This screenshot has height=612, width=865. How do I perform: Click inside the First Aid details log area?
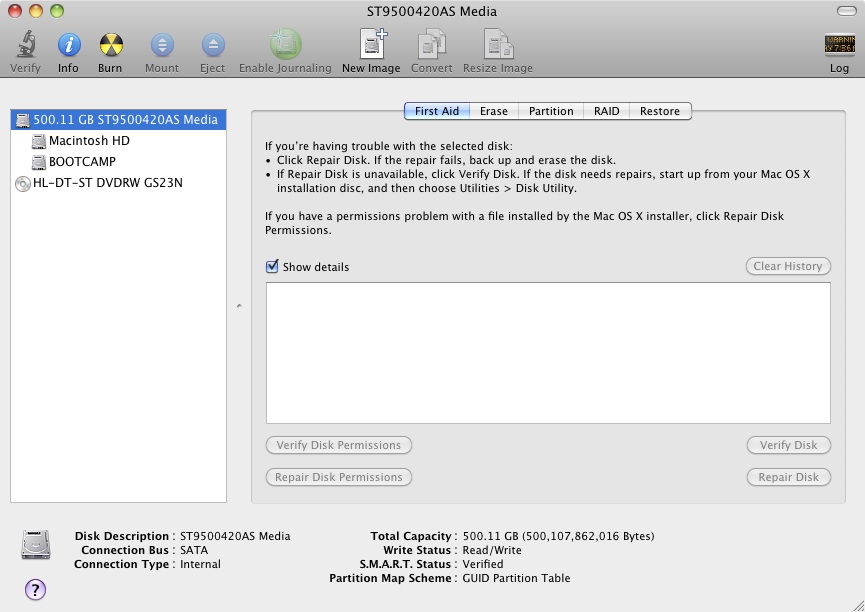(x=548, y=353)
